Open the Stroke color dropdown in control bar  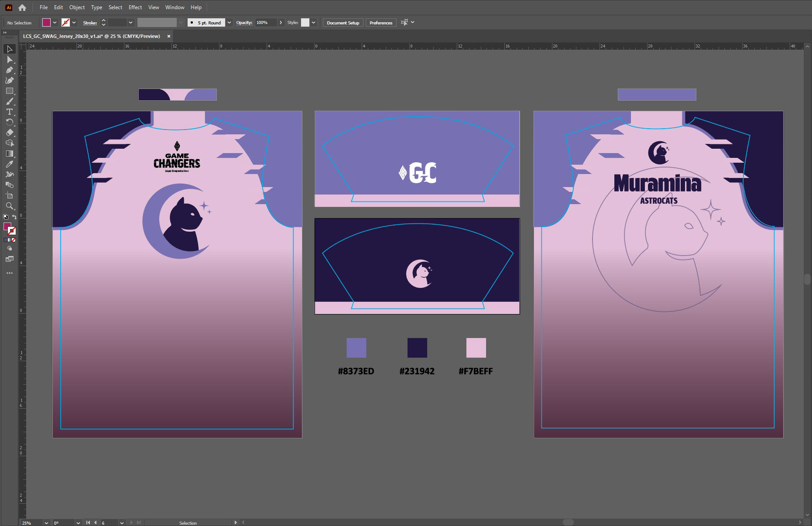pos(74,22)
